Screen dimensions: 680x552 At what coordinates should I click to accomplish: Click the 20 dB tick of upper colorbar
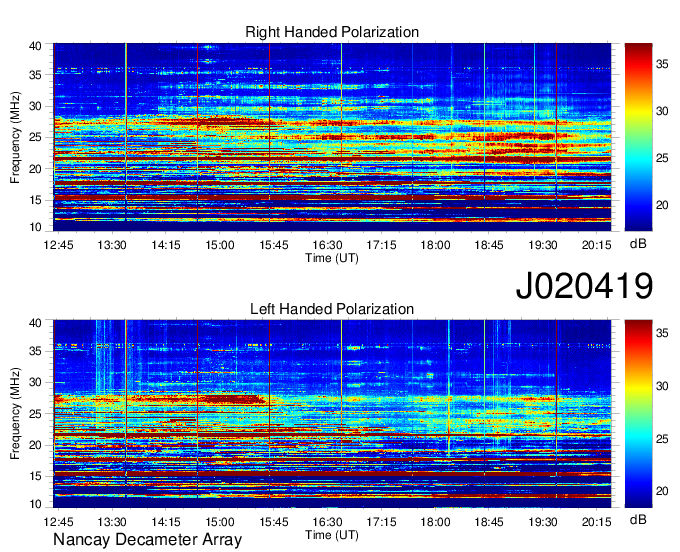[662, 205]
